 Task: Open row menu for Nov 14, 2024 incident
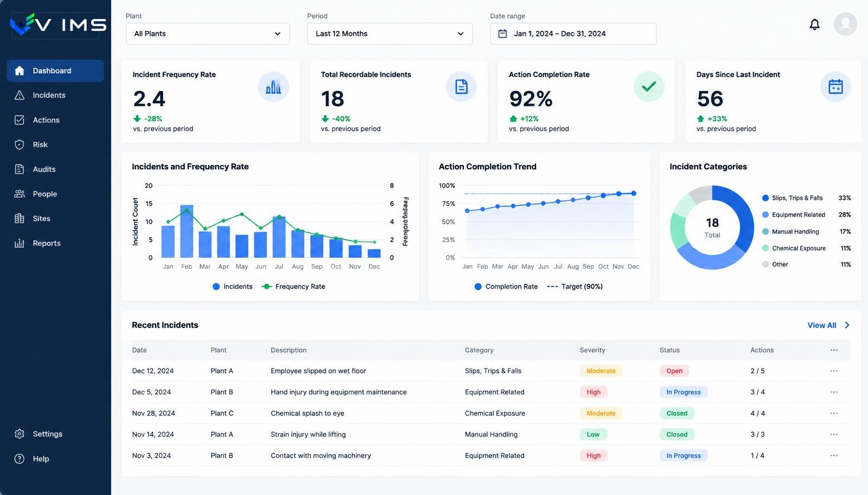coord(834,434)
